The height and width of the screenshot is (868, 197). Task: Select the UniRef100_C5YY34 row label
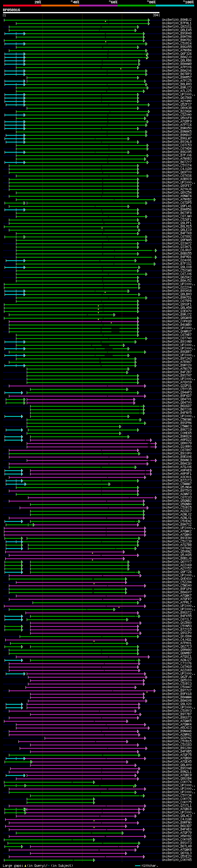(x=177, y=796)
